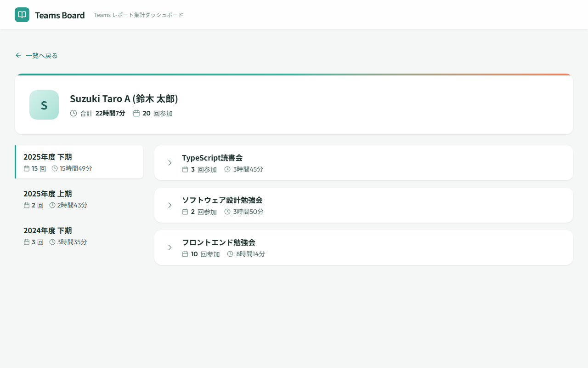Open the フロントエンド勉強会 group title
The width and height of the screenshot is (588, 368).
click(x=218, y=242)
